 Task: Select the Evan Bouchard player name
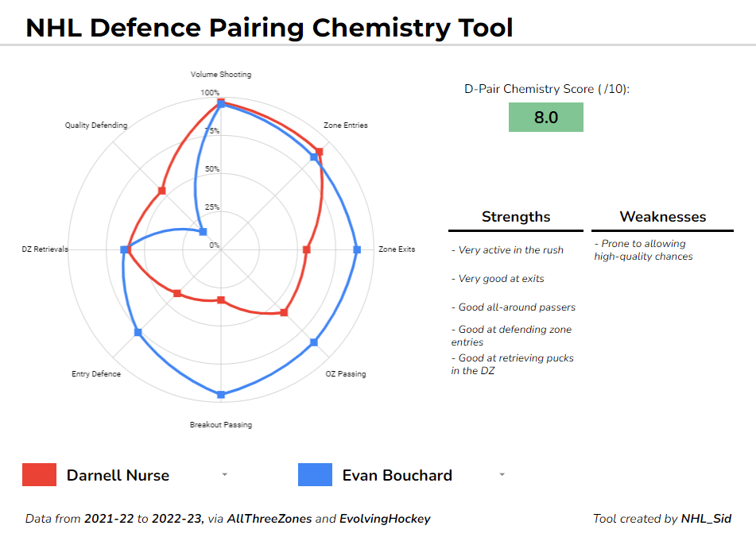coord(397,476)
